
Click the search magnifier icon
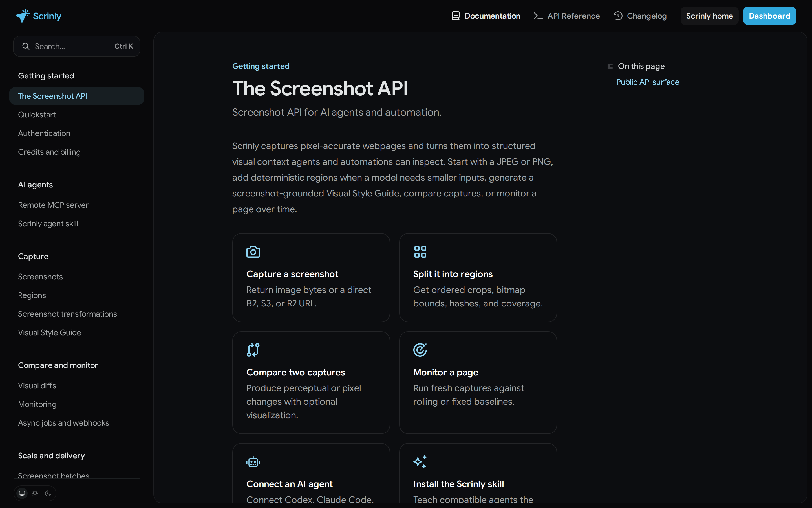click(x=26, y=46)
